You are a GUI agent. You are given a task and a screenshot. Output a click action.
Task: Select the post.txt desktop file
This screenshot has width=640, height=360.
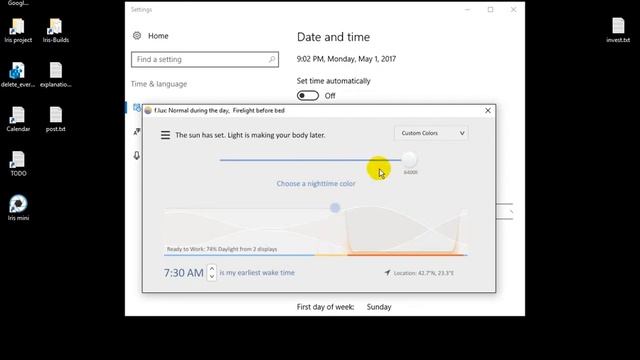[x=56, y=120]
